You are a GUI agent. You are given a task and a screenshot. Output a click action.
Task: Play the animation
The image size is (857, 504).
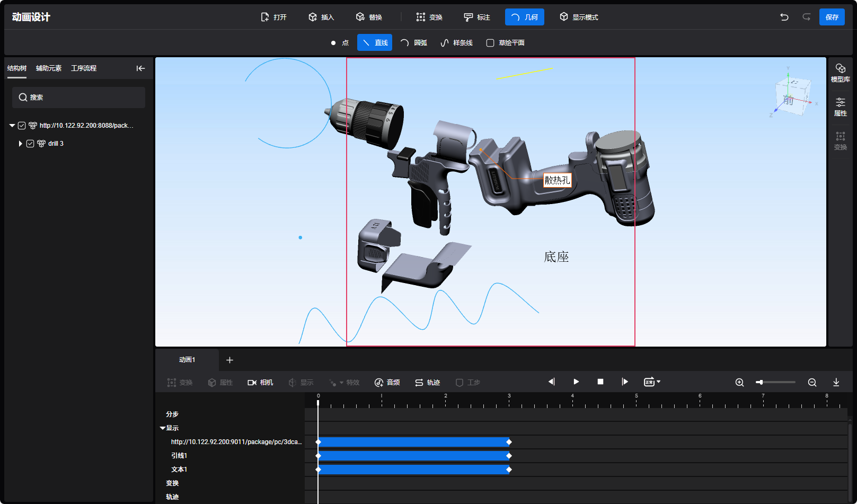click(x=576, y=382)
